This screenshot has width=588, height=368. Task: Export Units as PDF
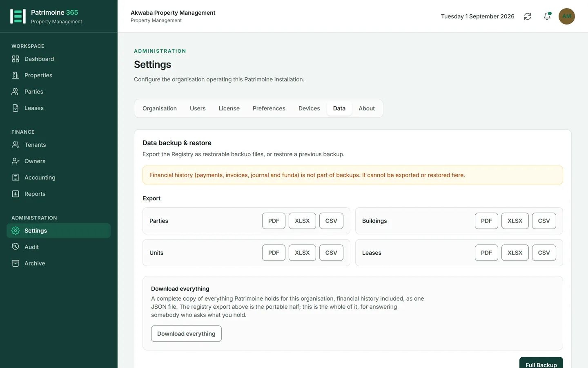[x=274, y=253]
